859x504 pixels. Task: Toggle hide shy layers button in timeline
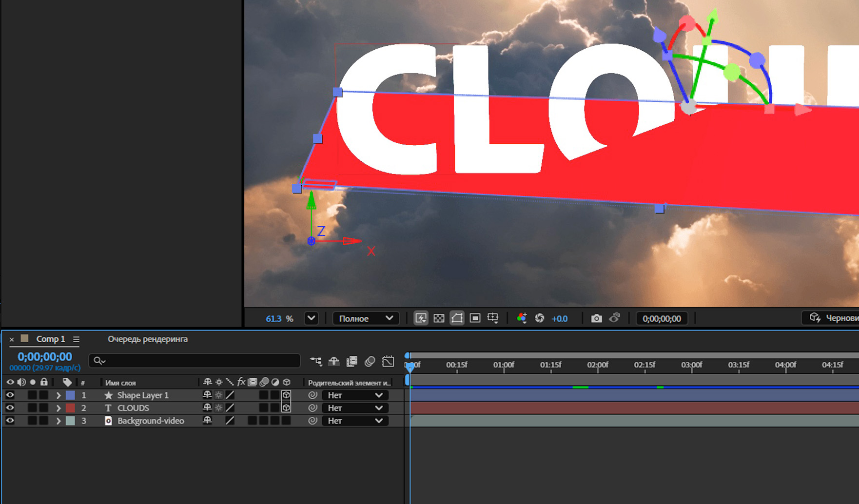(x=334, y=361)
